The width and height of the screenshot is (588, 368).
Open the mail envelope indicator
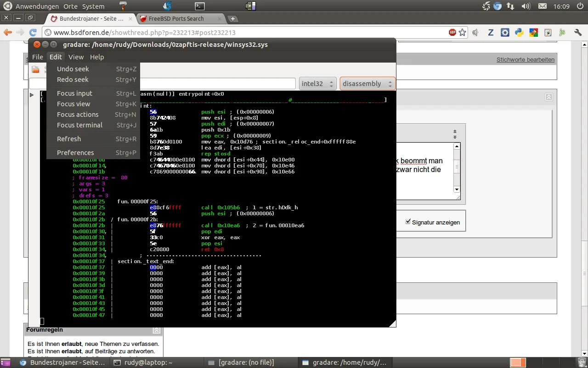click(542, 6)
